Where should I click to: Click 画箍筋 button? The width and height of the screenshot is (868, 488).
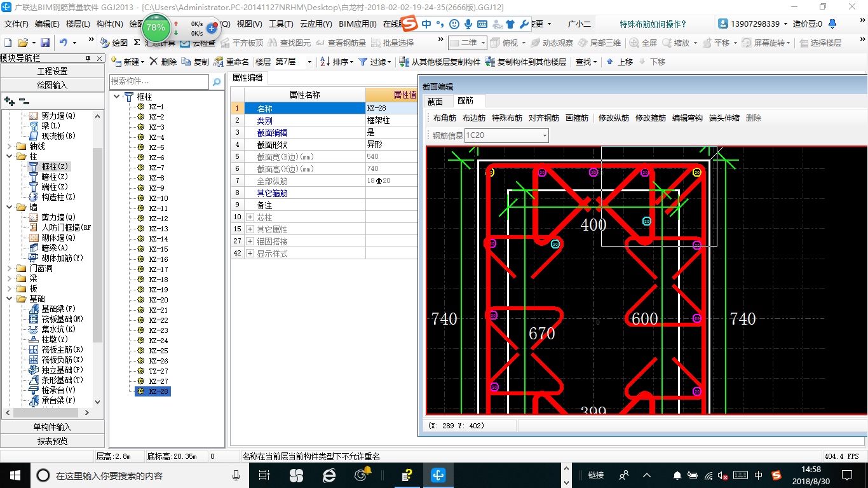[x=577, y=118]
